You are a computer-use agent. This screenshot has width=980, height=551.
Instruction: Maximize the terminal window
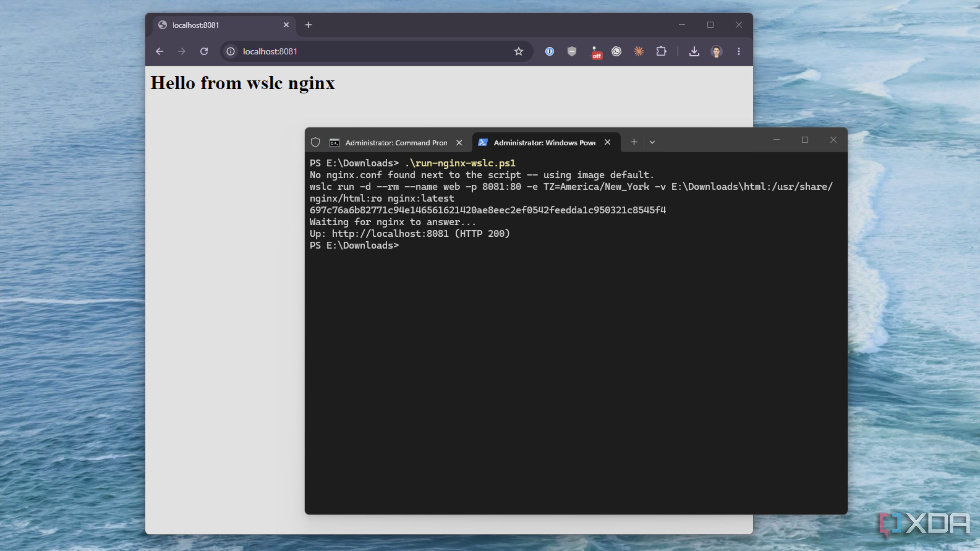tap(805, 140)
